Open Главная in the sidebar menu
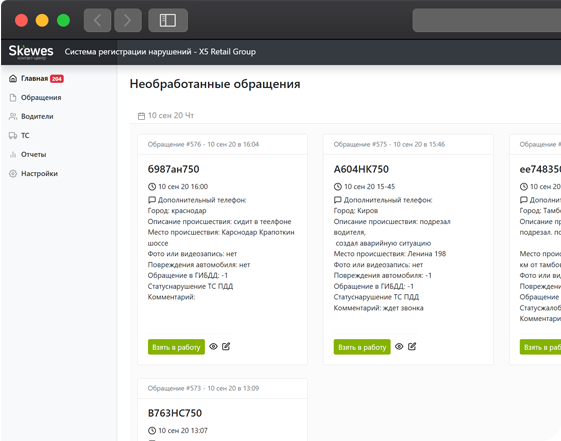Viewport: 561px width, 441px height. tap(34, 78)
